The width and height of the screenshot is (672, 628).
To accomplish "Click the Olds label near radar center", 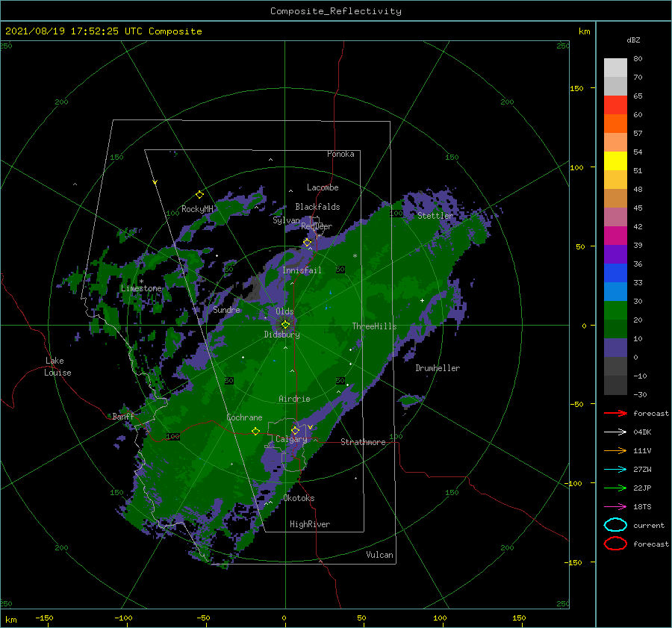I will point(284,311).
